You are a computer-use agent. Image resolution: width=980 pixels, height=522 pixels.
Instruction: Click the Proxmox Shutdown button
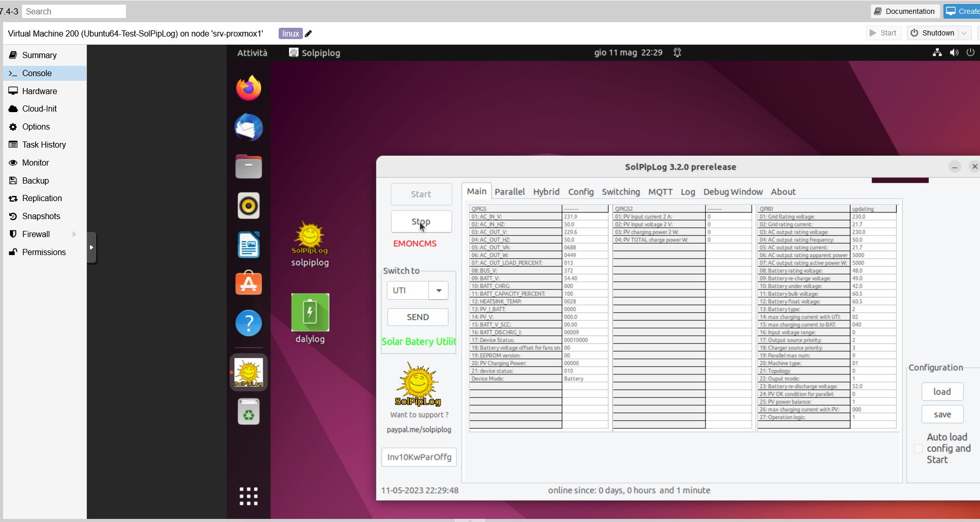tap(933, 33)
